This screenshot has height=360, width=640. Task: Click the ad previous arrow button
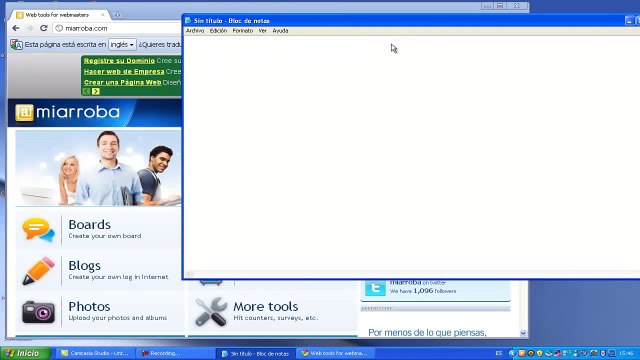tap(86, 91)
